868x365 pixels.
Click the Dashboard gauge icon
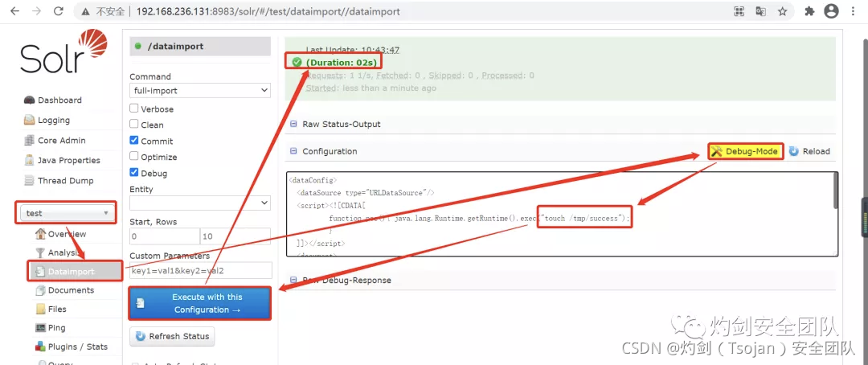30,100
